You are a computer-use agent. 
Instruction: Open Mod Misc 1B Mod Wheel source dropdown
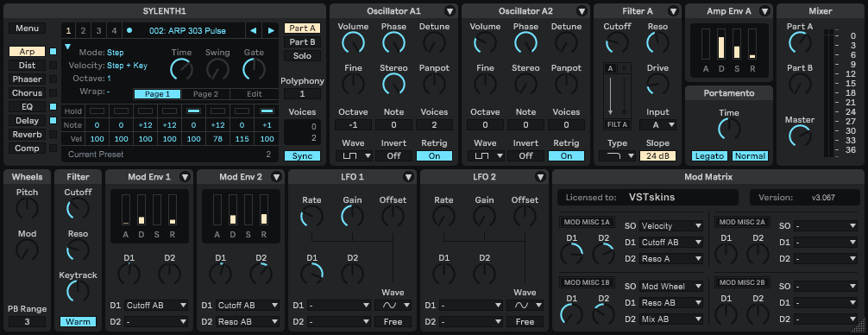click(x=671, y=287)
